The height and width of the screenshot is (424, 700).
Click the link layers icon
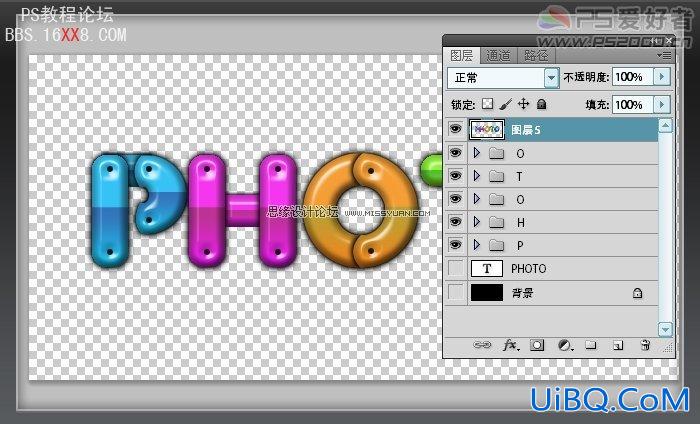(482, 345)
